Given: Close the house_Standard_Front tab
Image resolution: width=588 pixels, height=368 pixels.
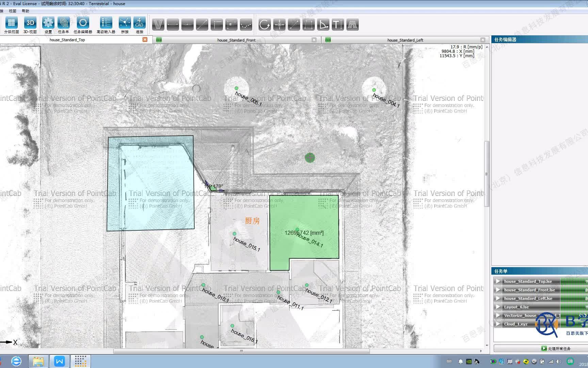Looking at the screenshot, I should [314, 40].
